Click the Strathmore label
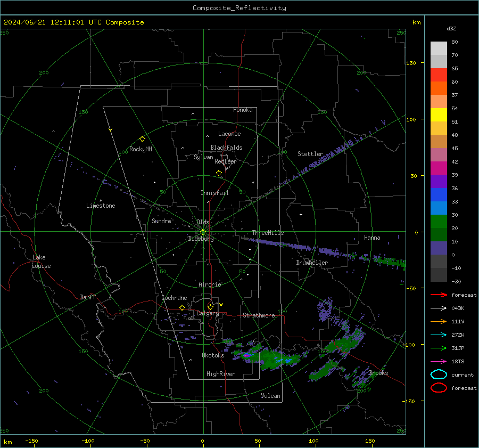Screen dimensions: 479x448 pyautogui.click(x=259, y=315)
